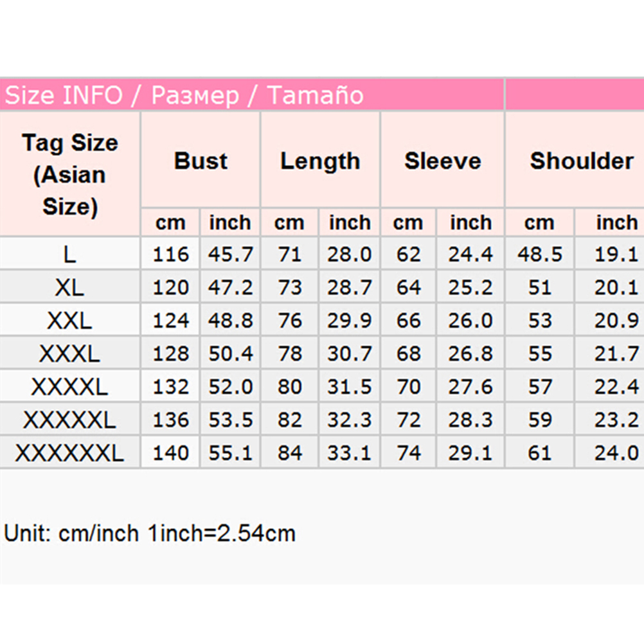Select shoulder value 48.5 for size L
Screen dimensions: 644x644
540,255
